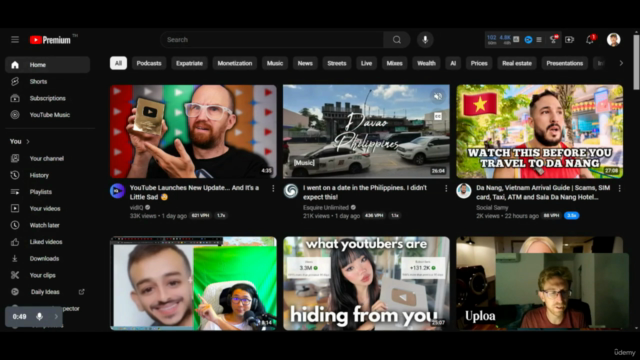Screen dimensions: 640x360
Task: Play the gold play button thumbnail video
Action: pos(193,131)
